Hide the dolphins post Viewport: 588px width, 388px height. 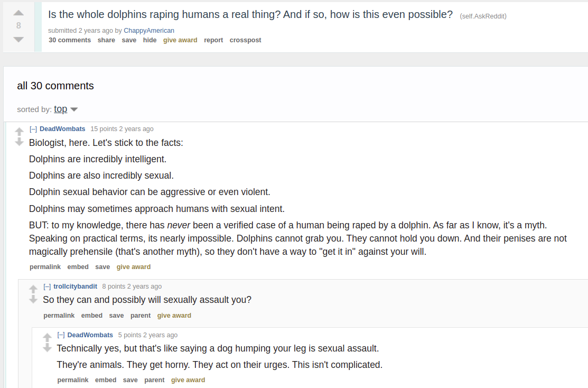(150, 40)
